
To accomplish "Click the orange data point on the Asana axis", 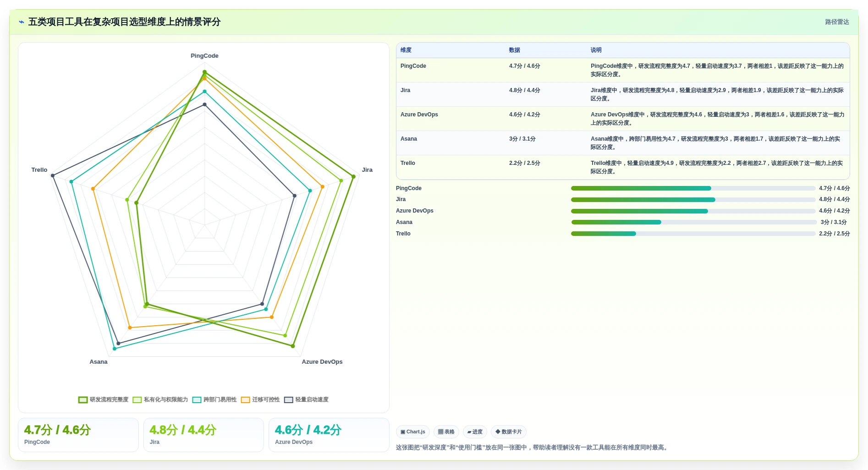I will [130, 328].
